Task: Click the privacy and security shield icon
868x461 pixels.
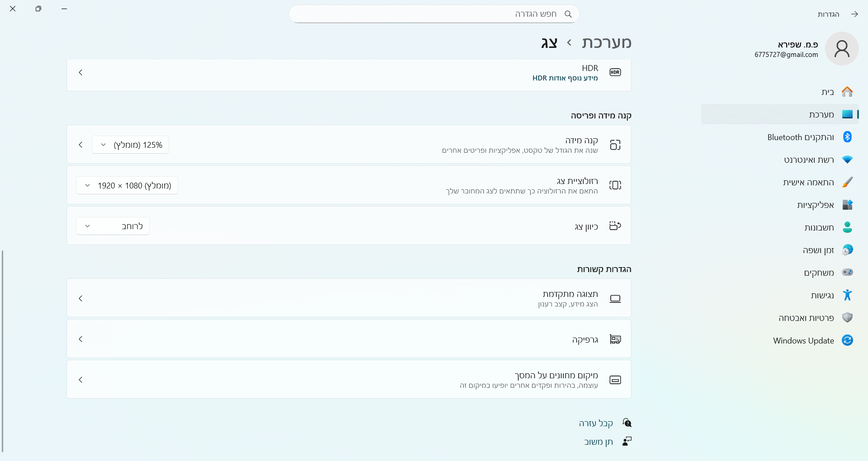Action: tap(847, 318)
